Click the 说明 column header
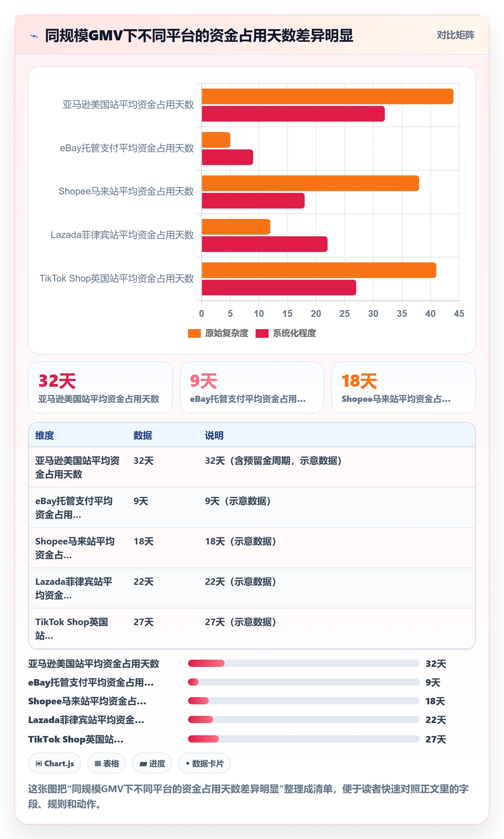Image resolution: width=504 pixels, height=839 pixels. pos(214,435)
